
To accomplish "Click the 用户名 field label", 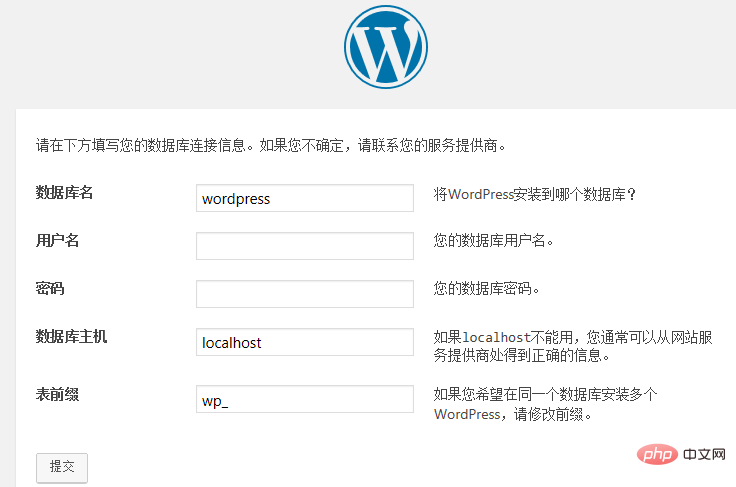I will click(x=57, y=241).
